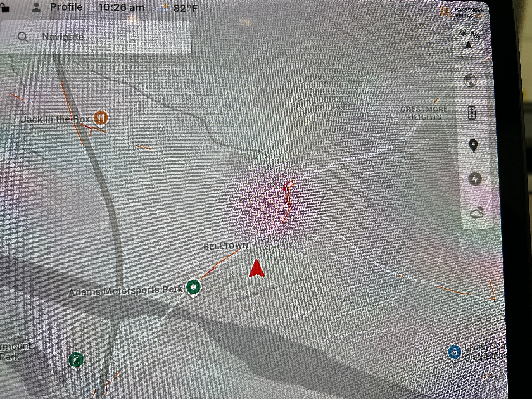Click the driver profile person icon
This screenshot has height=399, width=532.
tap(36, 8)
